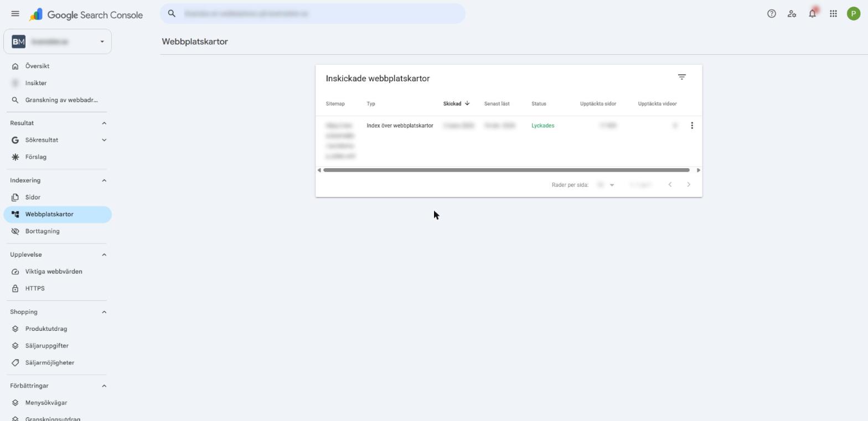
Task: Open Förslag in the sidebar
Action: 58,157
